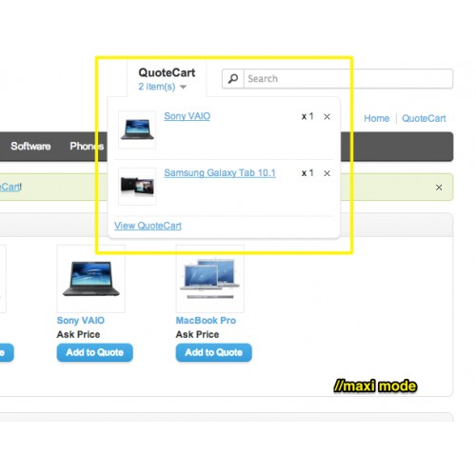Select the Software menu item
Viewport: 476px width, 476px height.
point(30,146)
